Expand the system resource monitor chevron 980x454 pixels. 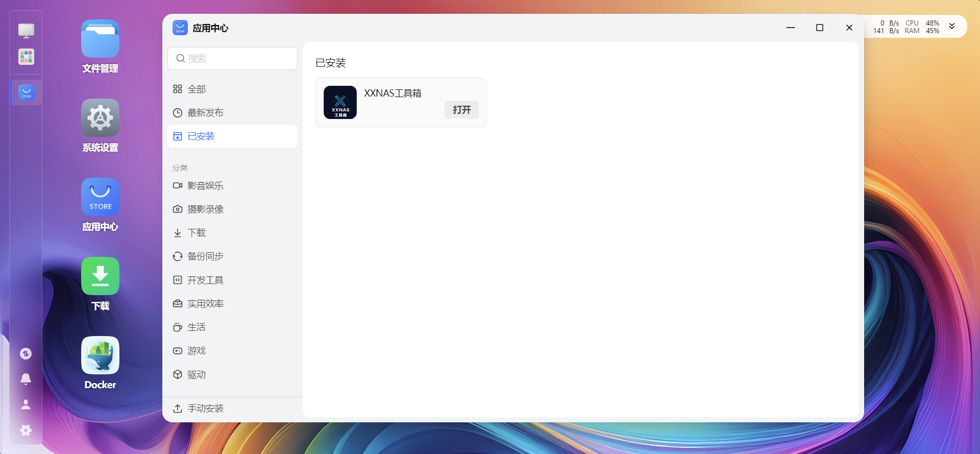[x=952, y=27]
